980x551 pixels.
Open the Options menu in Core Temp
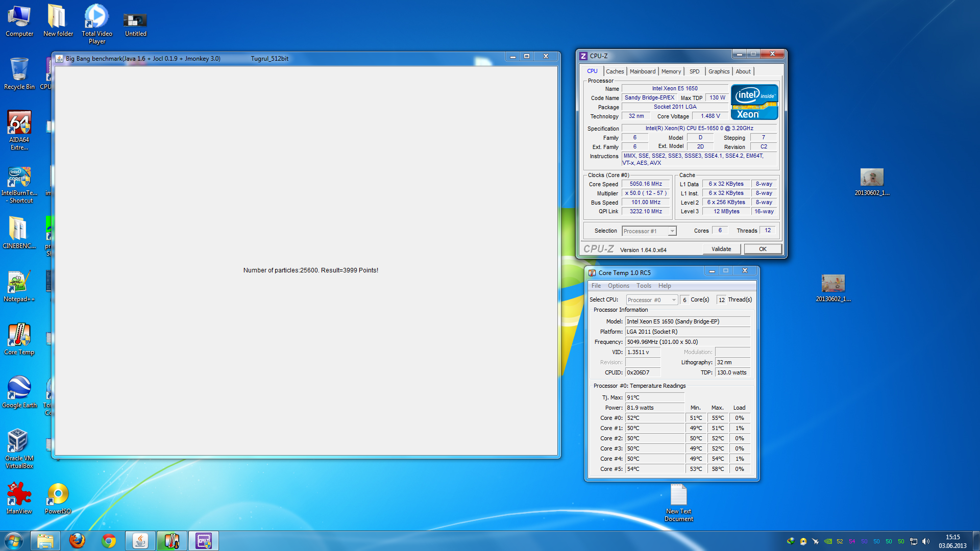618,286
